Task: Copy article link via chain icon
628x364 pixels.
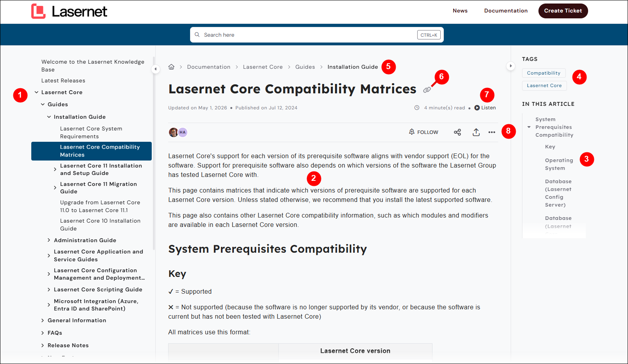Action: (x=427, y=90)
